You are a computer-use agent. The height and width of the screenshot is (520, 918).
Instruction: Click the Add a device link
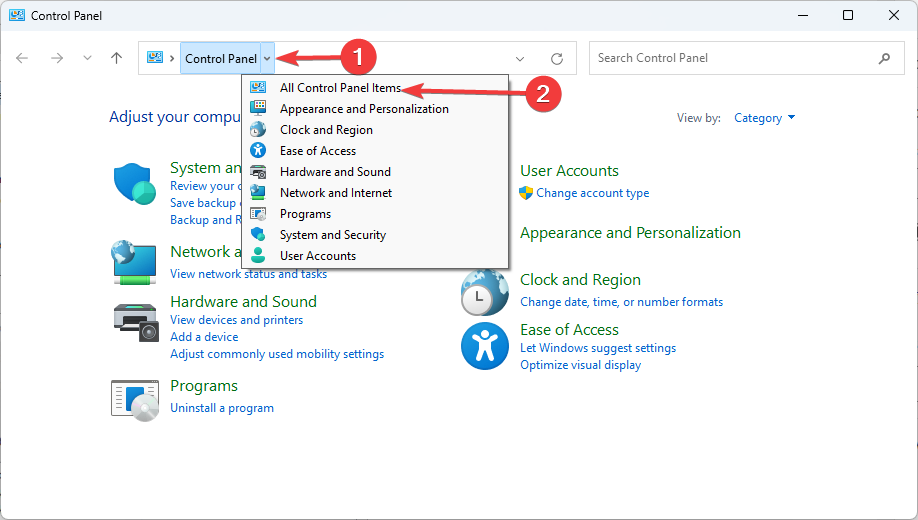(x=204, y=337)
